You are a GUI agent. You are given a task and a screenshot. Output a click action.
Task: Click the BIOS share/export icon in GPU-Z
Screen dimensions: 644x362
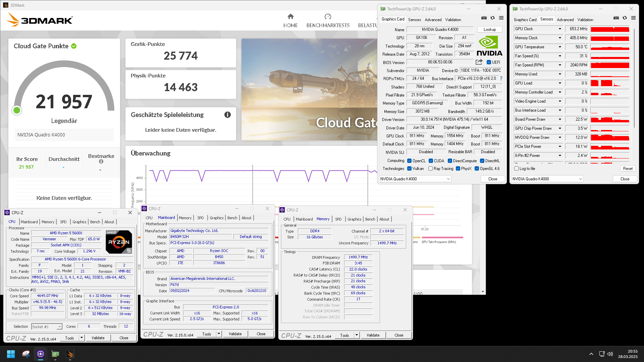(479, 62)
